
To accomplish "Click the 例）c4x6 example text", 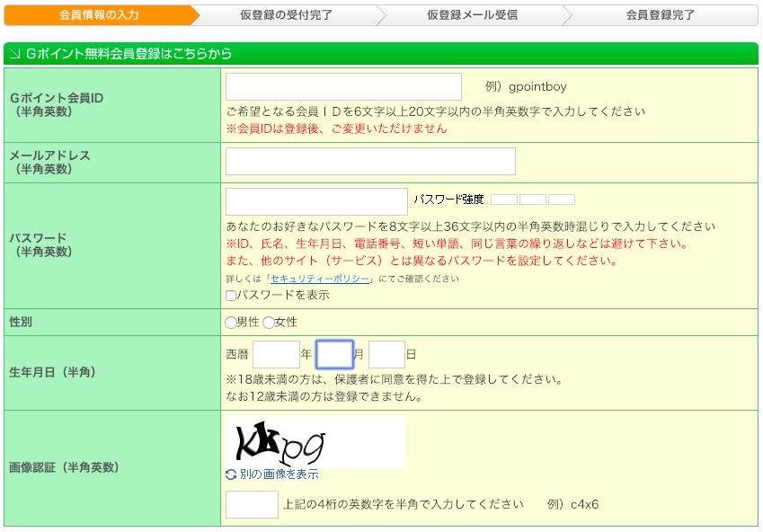I will pyautogui.click(x=572, y=504).
